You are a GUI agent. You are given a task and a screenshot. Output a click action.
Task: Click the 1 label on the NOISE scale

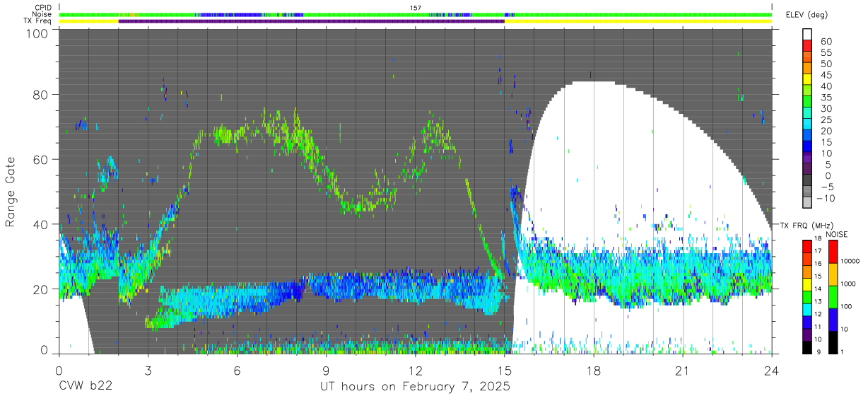(x=842, y=351)
